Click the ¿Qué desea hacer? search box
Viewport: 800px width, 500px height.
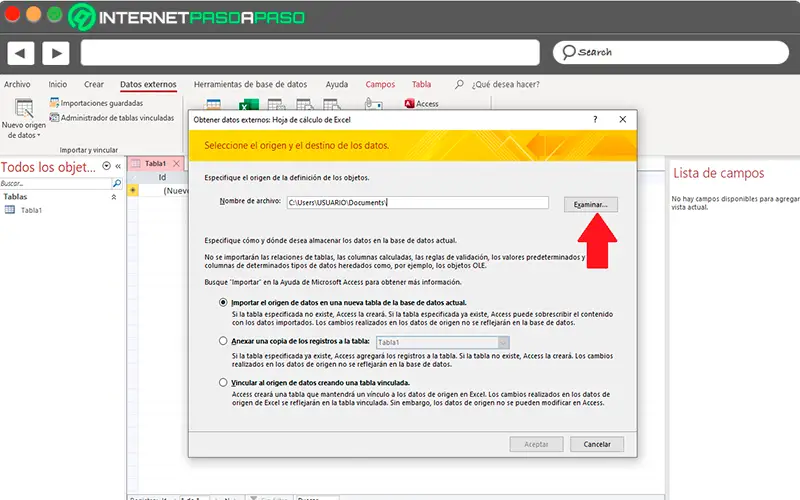505,84
